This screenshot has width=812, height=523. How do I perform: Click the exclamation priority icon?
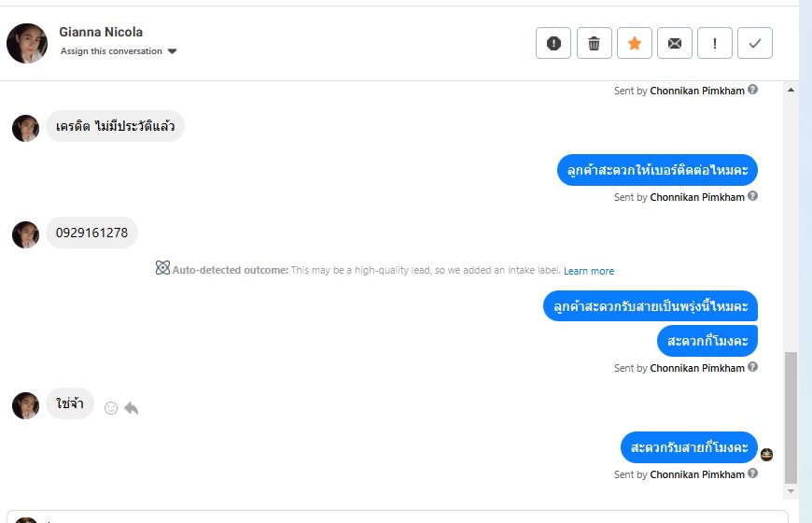coord(715,43)
